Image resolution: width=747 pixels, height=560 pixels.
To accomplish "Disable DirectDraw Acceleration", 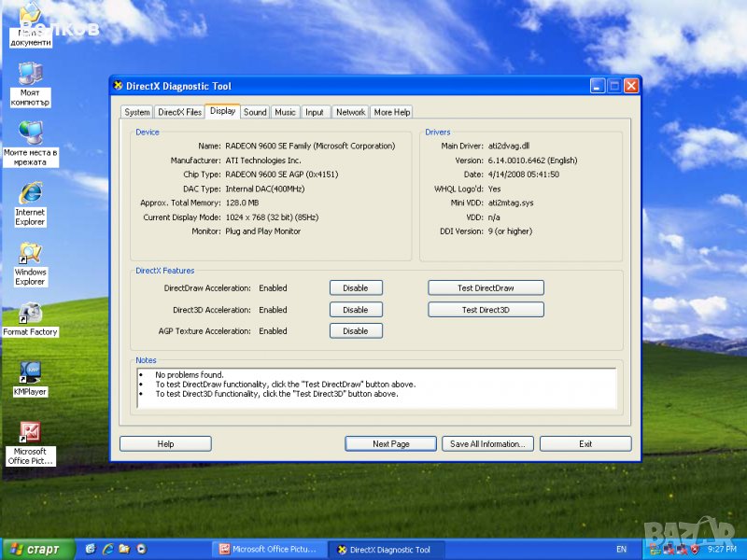I will [x=356, y=288].
